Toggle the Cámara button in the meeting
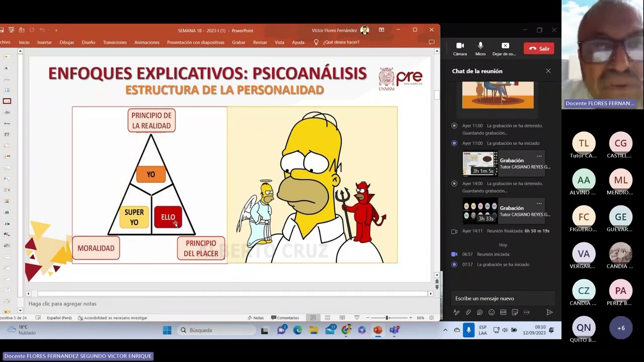 [459, 49]
